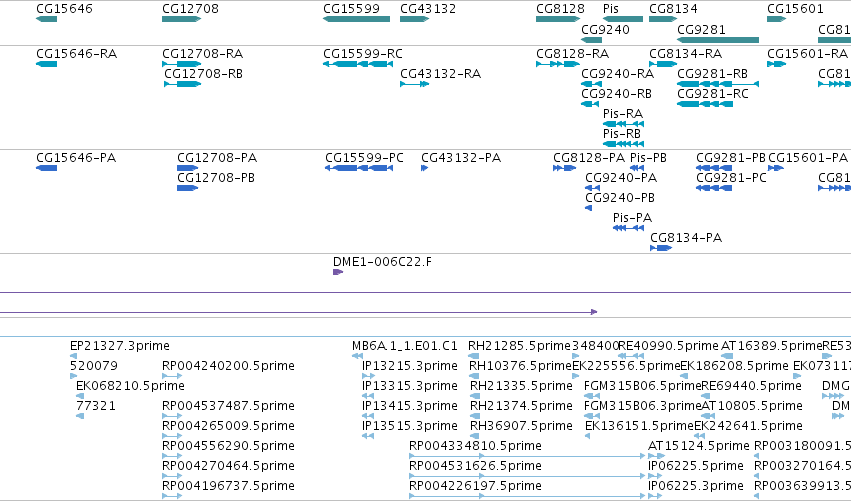Select the CG12708 gene arrow
851x501 pixels.
181,19
